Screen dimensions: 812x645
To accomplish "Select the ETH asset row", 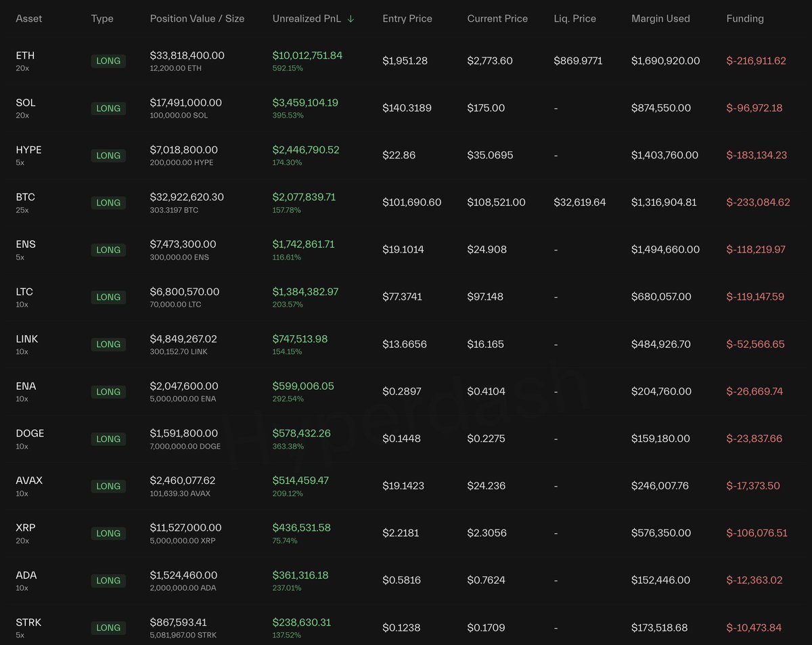I will 25,55.
